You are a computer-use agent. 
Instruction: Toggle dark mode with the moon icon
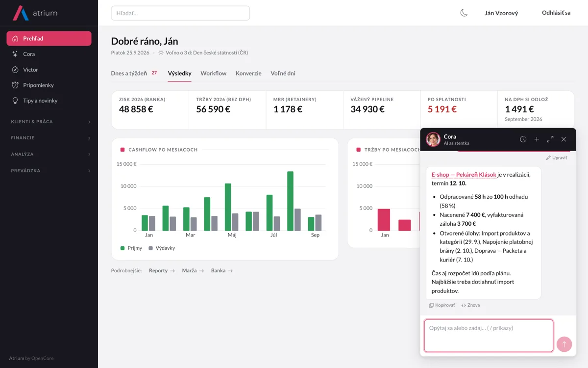pyautogui.click(x=464, y=13)
